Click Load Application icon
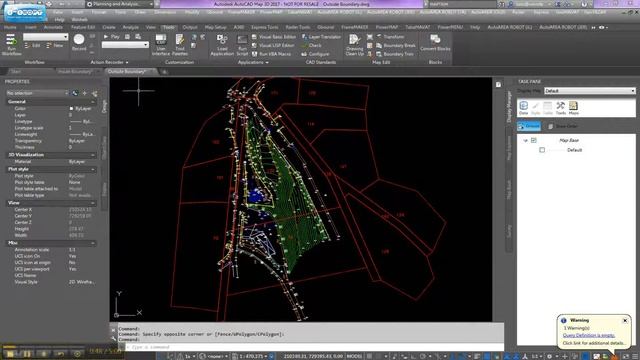This screenshot has width=640, height=360. click(x=222, y=45)
